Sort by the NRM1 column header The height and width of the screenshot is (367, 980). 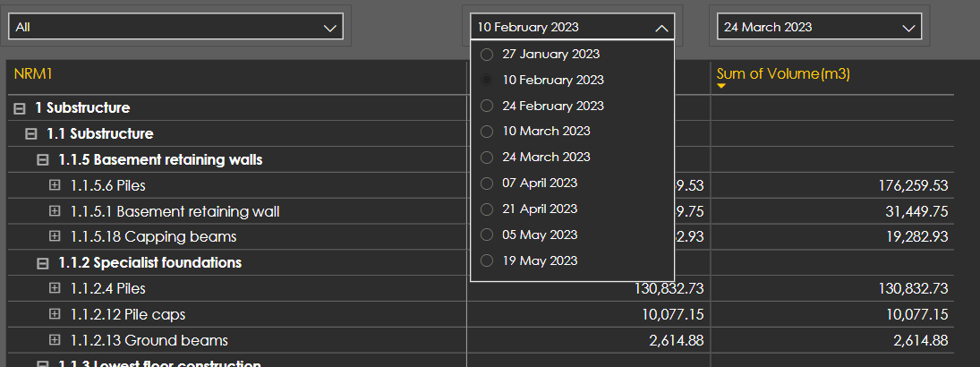click(x=33, y=73)
